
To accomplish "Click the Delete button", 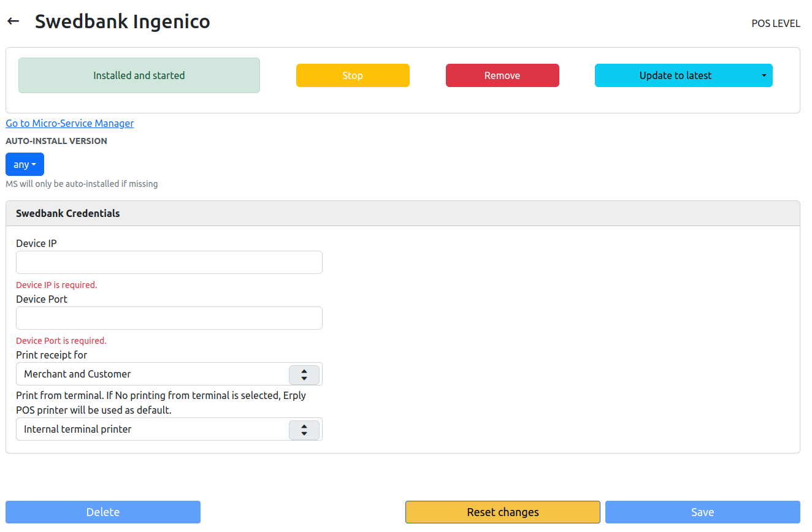I will coord(103,512).
